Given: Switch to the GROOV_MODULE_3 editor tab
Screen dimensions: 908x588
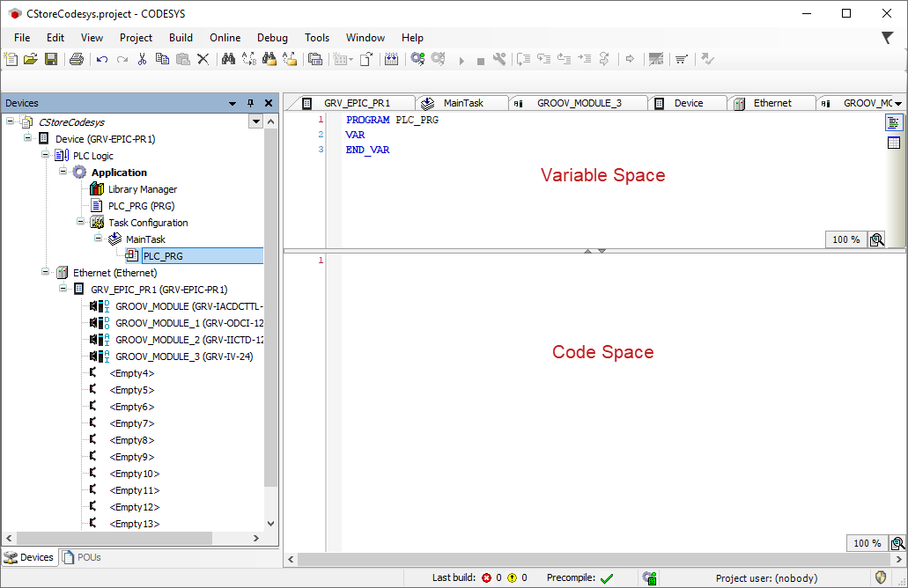Looking at the screenshot, I should tap(579, 103).
